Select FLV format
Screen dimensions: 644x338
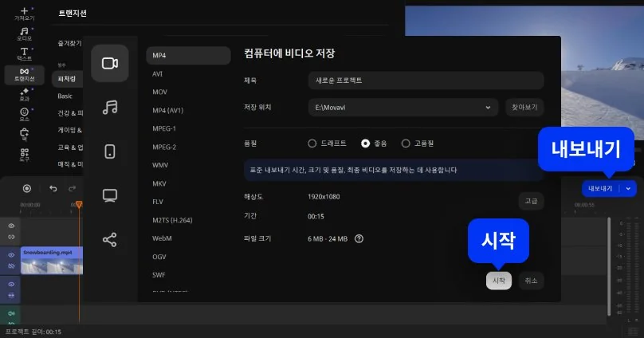coord(158,202)
